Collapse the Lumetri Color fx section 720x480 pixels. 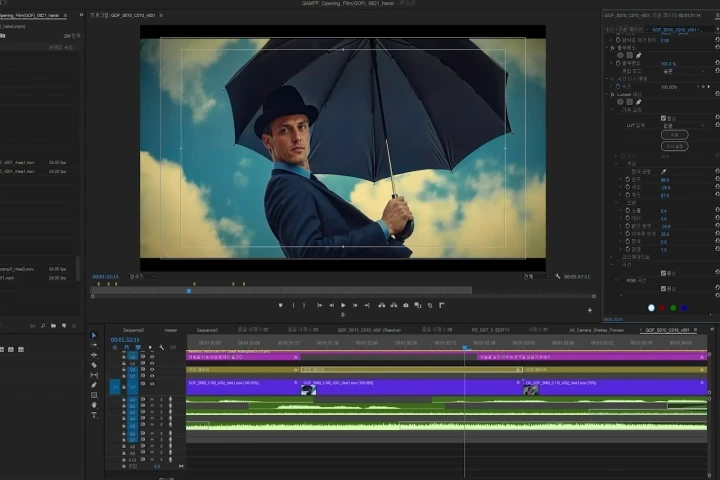coord(607,95)
